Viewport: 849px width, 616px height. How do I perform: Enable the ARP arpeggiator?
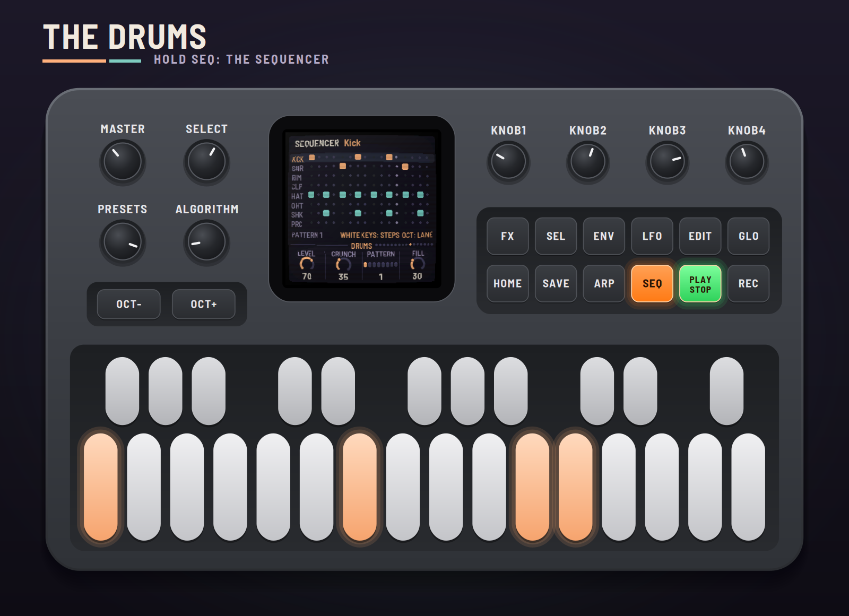pos(604,283)
